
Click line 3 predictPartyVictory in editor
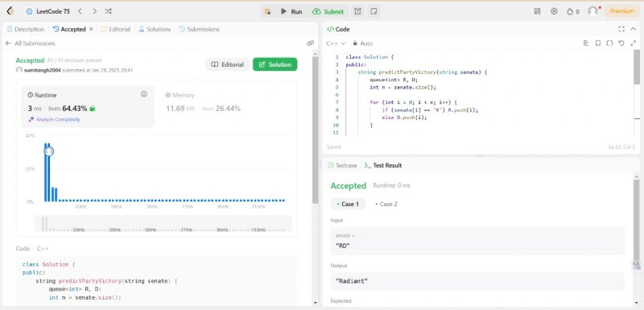click(408, 72)
